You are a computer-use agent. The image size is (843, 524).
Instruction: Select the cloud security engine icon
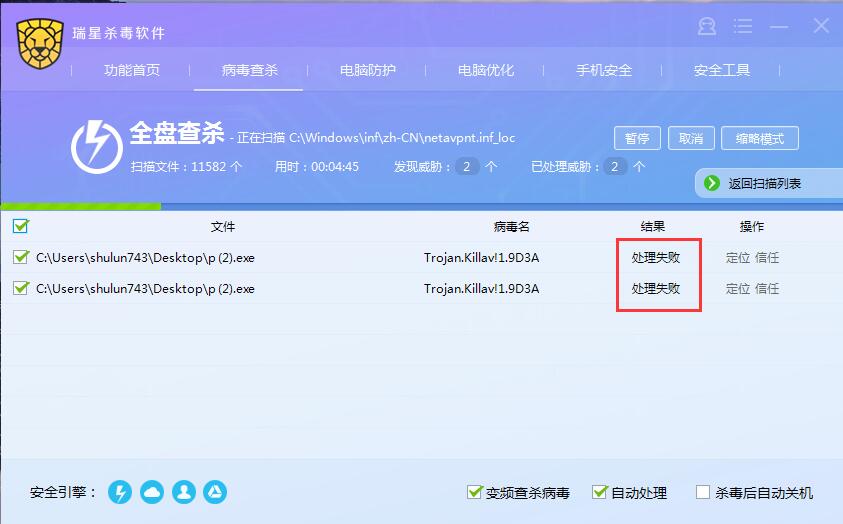pyautogui.click(x=152, y=492)
